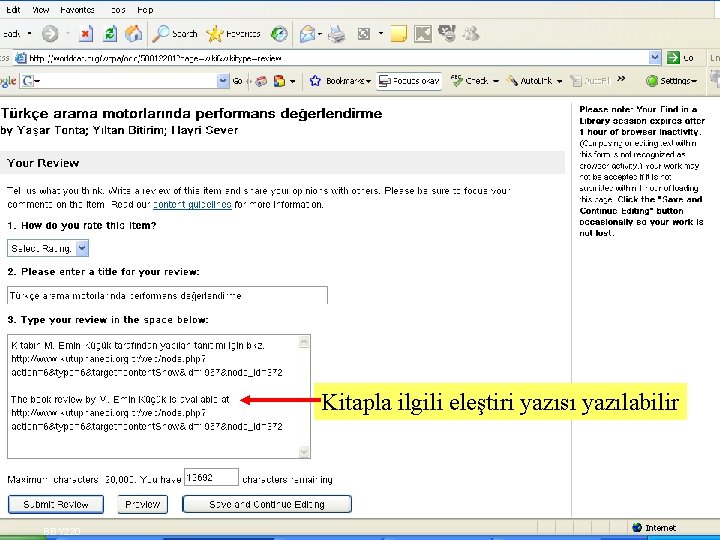Click the Google toolbar search field
The height and width of the screenshot is (540, 720).
coord(125,81)
